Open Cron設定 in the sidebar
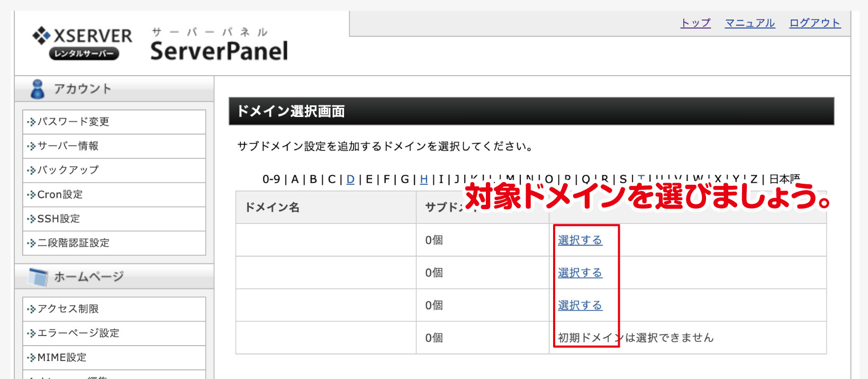This screenshot has width=868, height=379. click(x=60, y=195)
